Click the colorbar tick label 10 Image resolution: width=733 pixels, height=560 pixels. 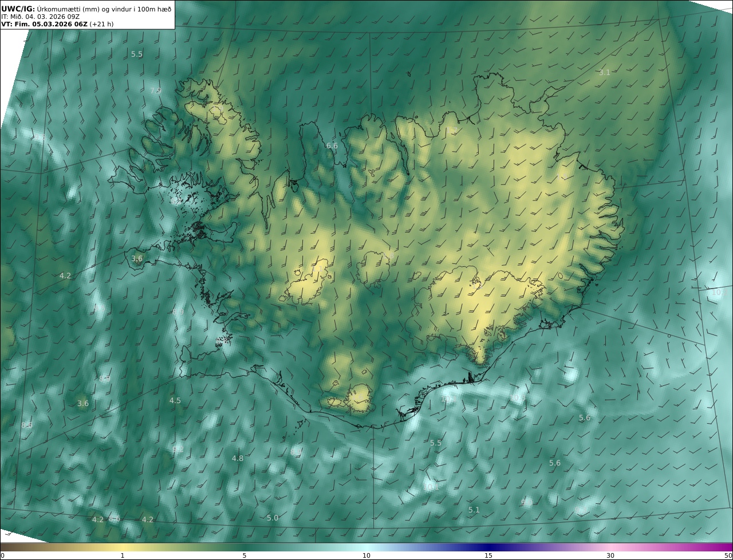[366, 555]
